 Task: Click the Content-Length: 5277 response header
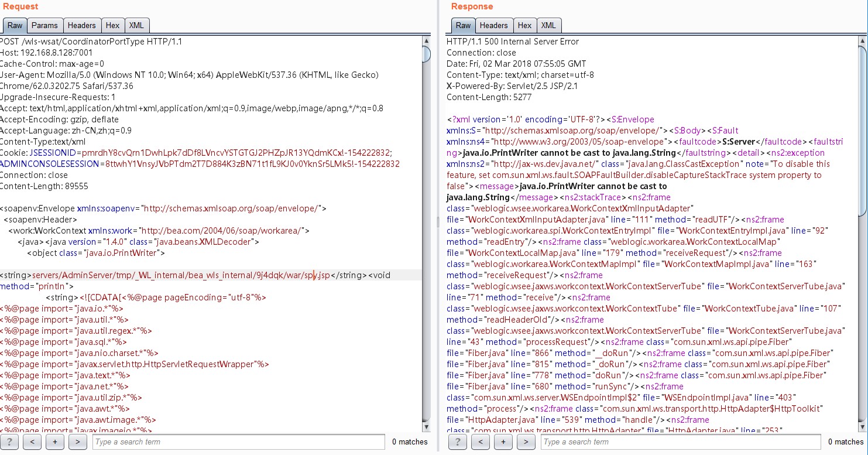pos(489,97)
